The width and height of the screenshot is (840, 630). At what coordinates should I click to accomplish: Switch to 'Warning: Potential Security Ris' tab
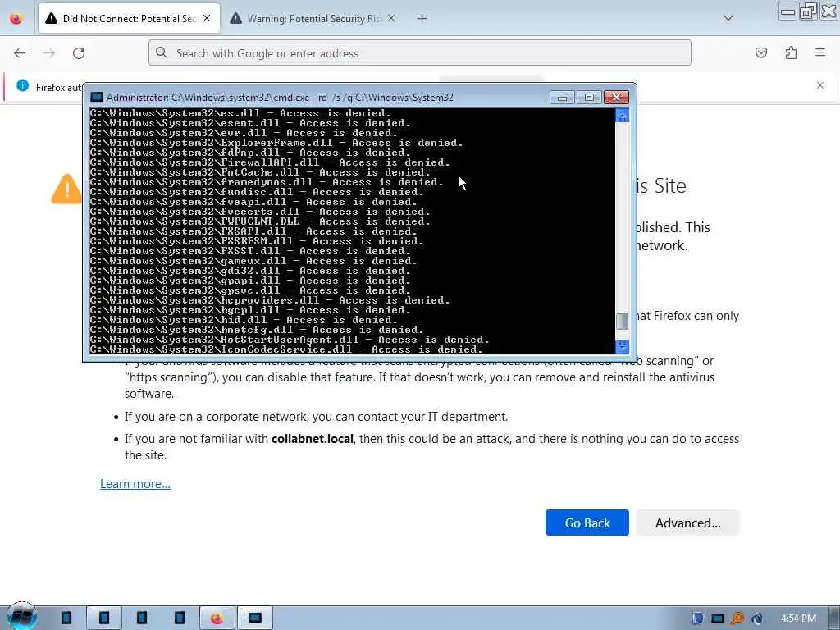point(313,19)
